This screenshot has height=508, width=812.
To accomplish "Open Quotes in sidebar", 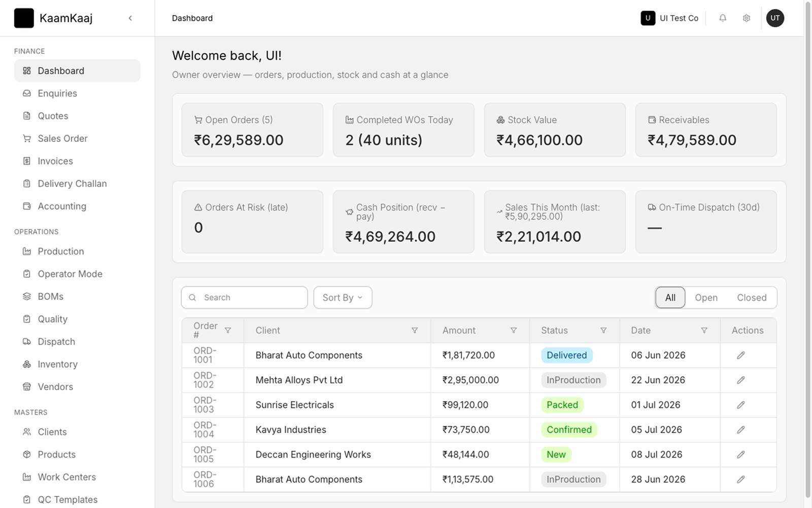I will coord(77,116).
